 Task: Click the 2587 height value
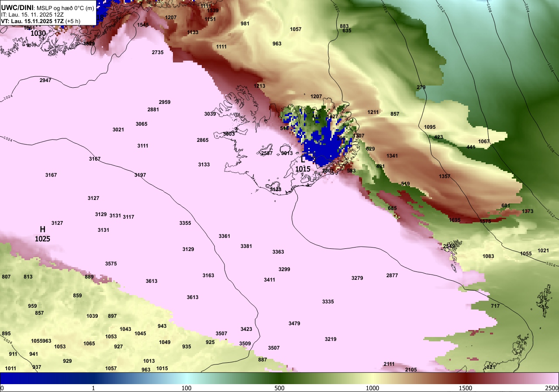point(267,153)
